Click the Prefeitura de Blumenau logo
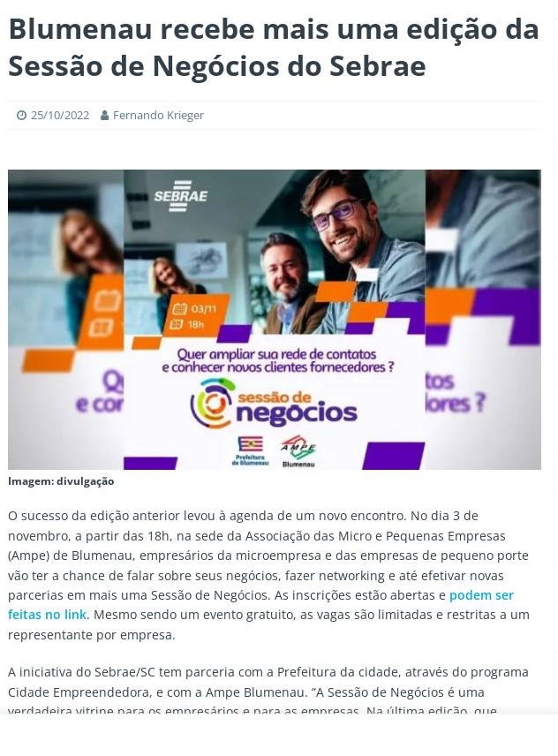Viewport: 558px width, 756px height. pyautogui.click(x=250, y=450)
